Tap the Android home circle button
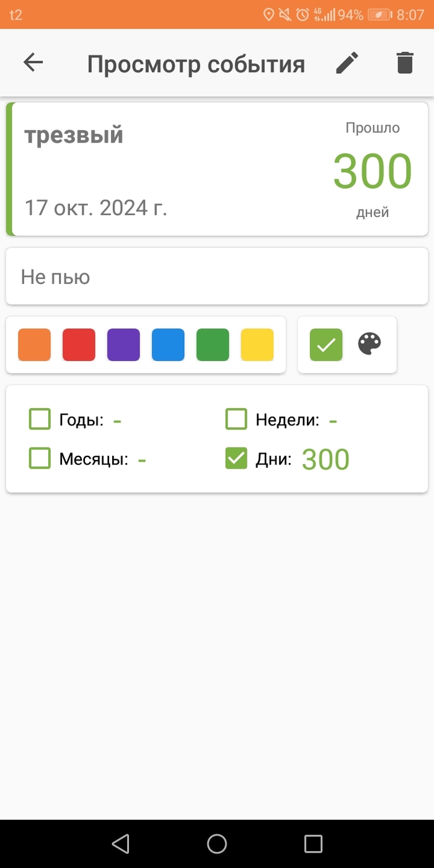 [x=217, y=843]
